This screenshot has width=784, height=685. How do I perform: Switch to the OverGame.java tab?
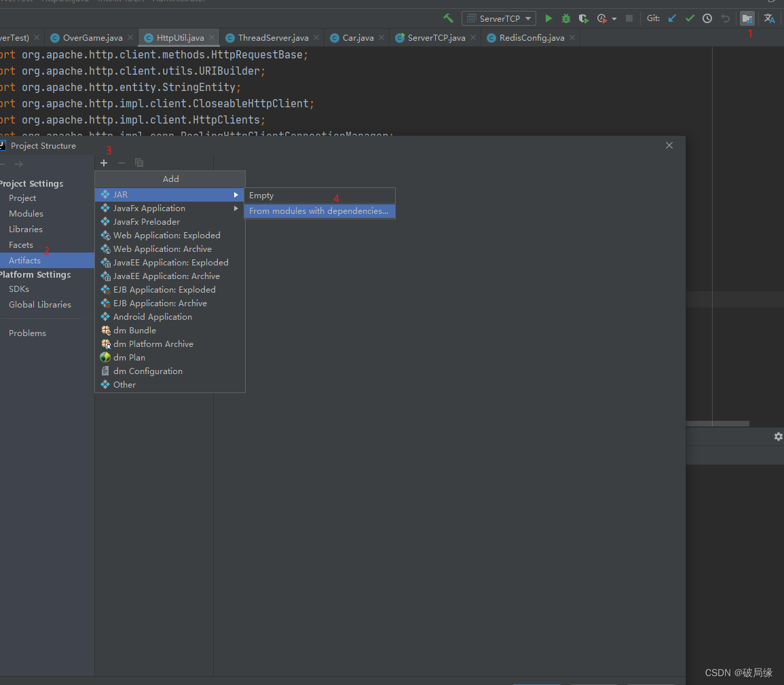pos(92,37)
